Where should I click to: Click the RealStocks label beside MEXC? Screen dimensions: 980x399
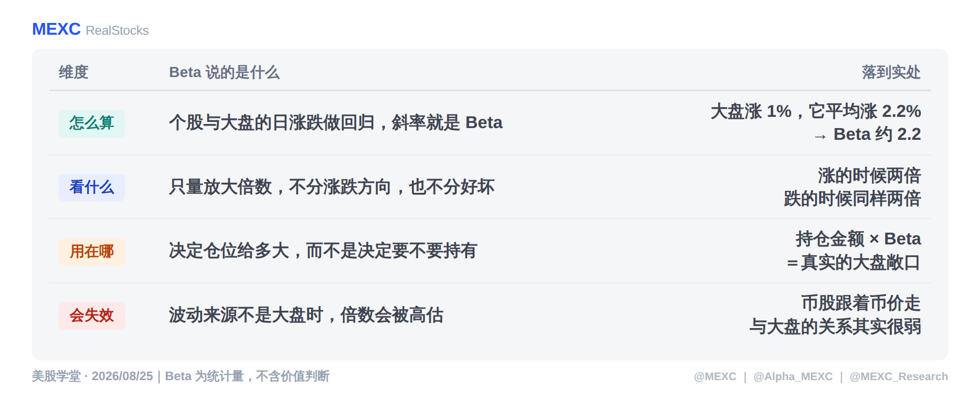117,31
